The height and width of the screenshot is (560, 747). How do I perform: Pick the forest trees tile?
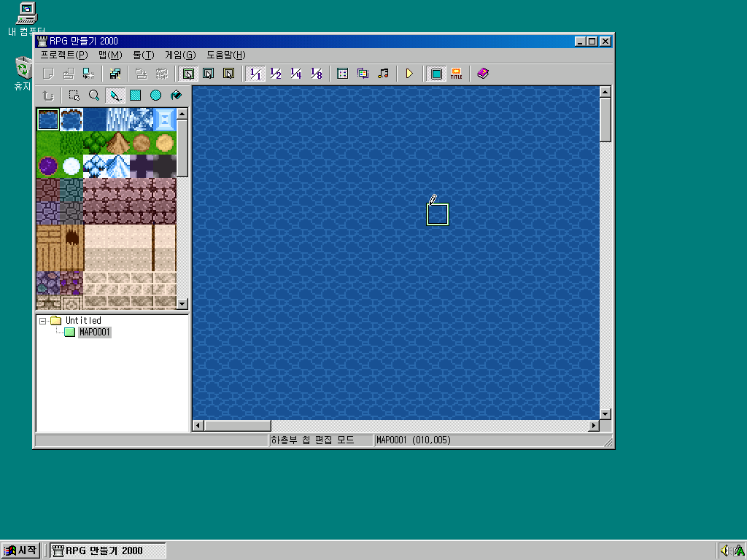95,143
